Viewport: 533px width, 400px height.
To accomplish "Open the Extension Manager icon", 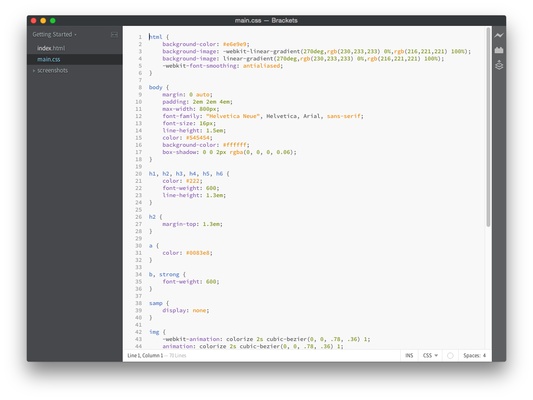I will tap(499, 50).
